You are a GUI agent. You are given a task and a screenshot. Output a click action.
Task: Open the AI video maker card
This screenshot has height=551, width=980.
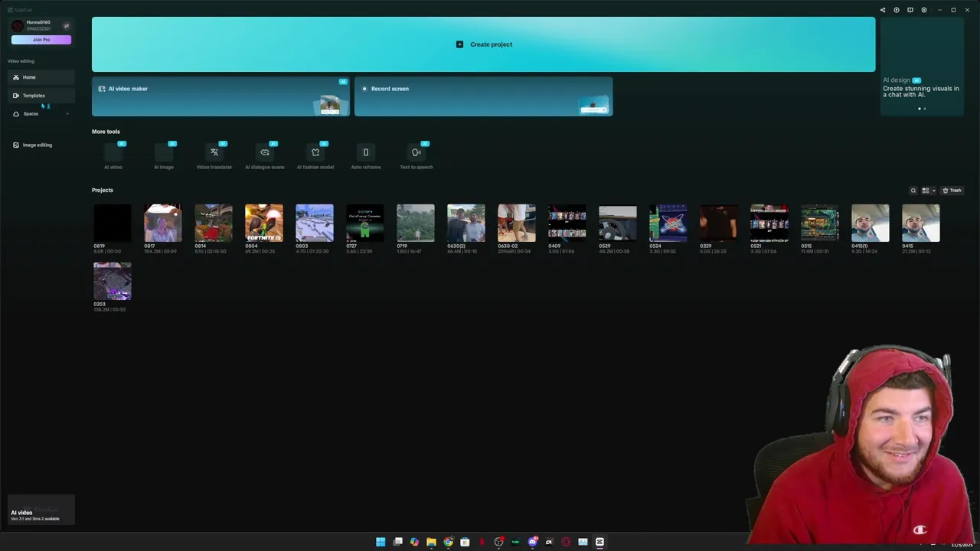point(221,96)
